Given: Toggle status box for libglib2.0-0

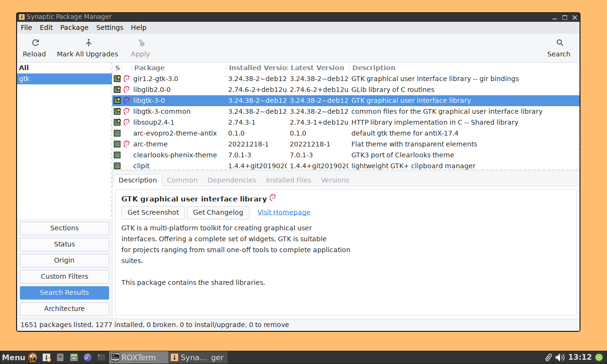Looking at the screenshot, I should 117,90.
